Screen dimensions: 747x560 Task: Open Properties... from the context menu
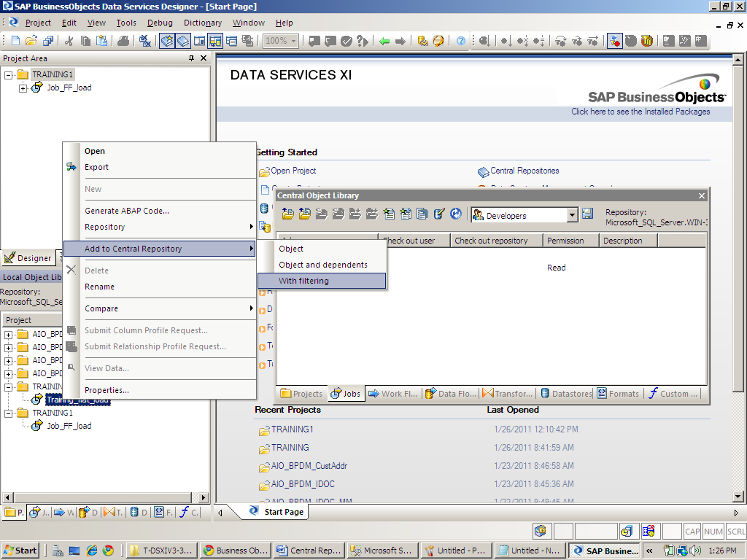tap(160, 390)
